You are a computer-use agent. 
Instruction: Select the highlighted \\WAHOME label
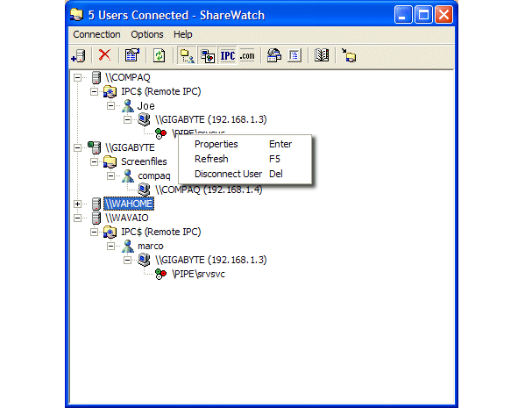[129, 204]
